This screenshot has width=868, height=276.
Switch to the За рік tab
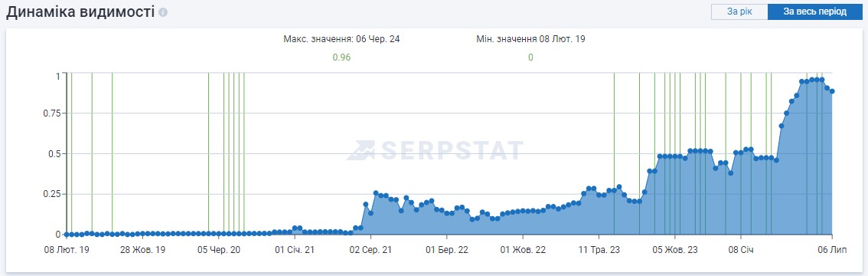tap(739, 11)
